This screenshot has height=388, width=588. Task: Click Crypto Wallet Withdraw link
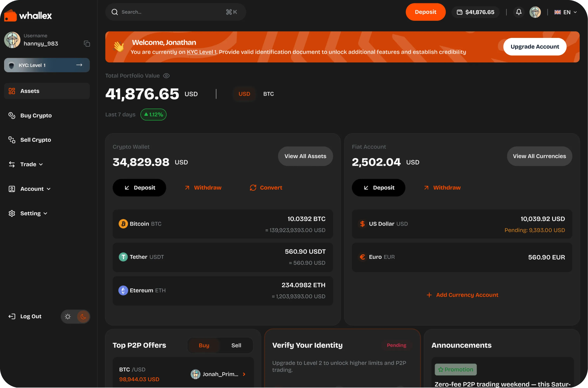coord(203,188)
